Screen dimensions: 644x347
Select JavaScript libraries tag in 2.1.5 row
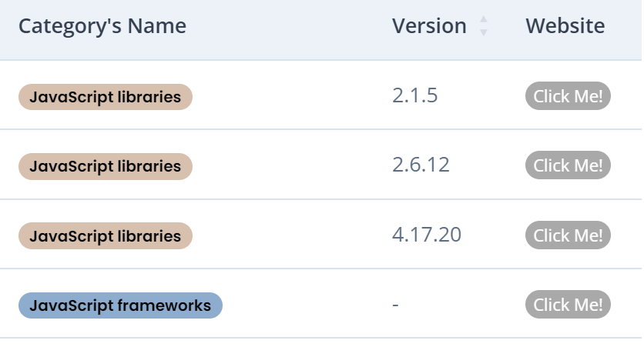tap(106, 97)
